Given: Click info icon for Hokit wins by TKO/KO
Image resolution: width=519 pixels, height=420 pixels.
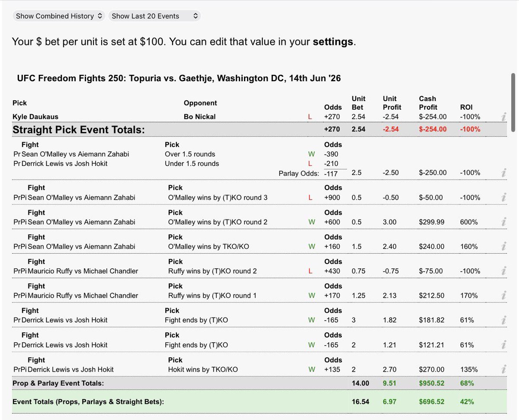Looking at the screenshot, I should (x=504, y=369).
